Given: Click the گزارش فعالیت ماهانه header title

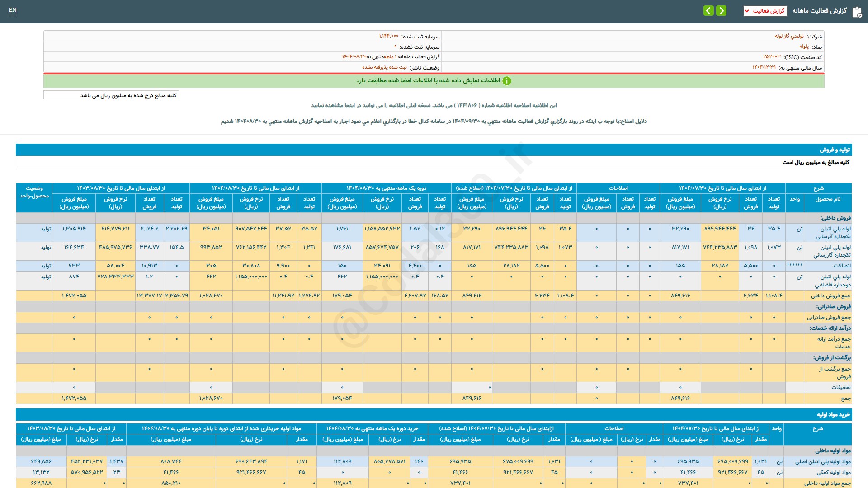Looking at the screenshot, I should [x=819, y=11].
